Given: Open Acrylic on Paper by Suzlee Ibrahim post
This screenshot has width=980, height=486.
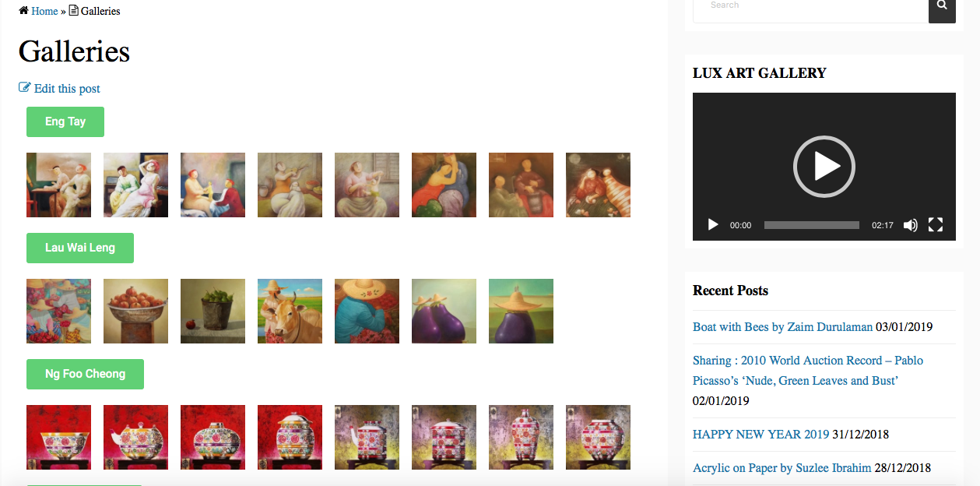Looking at the screenshot, I should [x=782, y=468].
